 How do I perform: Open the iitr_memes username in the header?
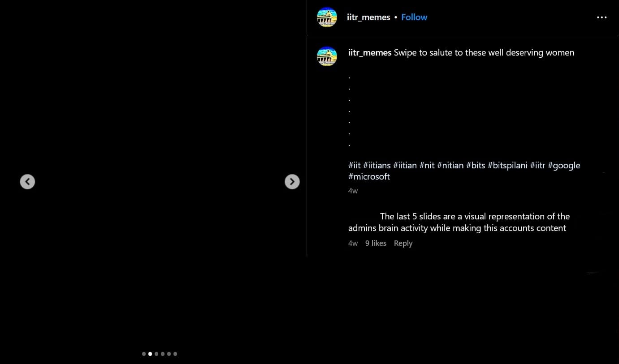(368, 17)
